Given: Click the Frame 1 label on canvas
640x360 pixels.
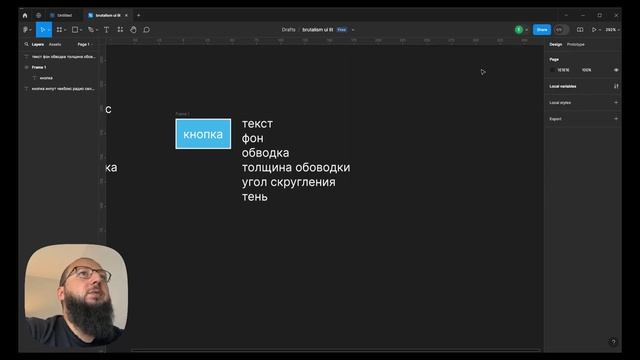Looking at the screenshot, I should pos(182,114).
